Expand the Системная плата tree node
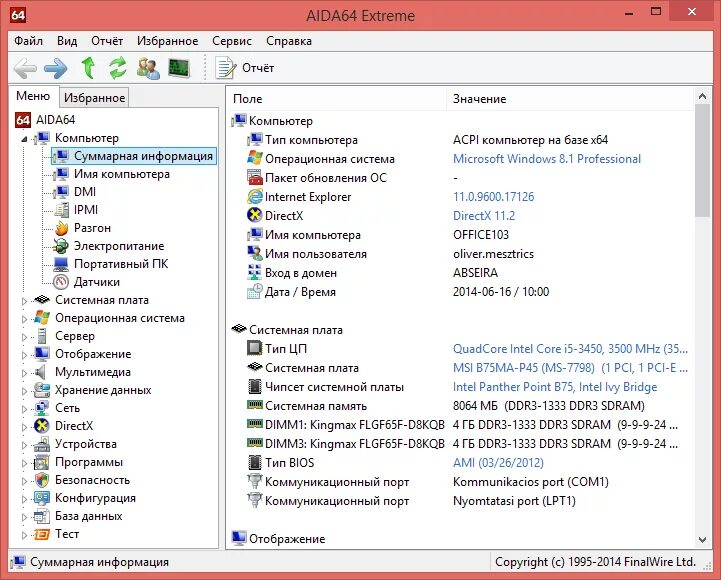 point(24,300)
